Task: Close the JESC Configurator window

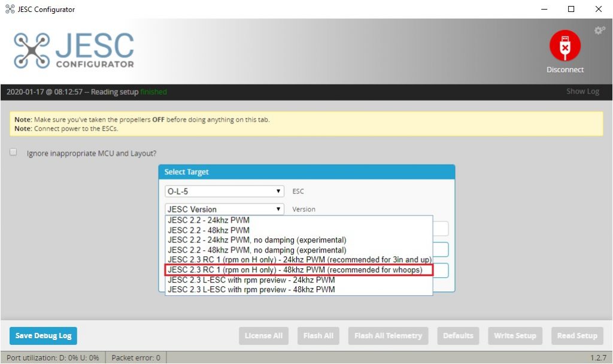Action: (x=599, y=9)
